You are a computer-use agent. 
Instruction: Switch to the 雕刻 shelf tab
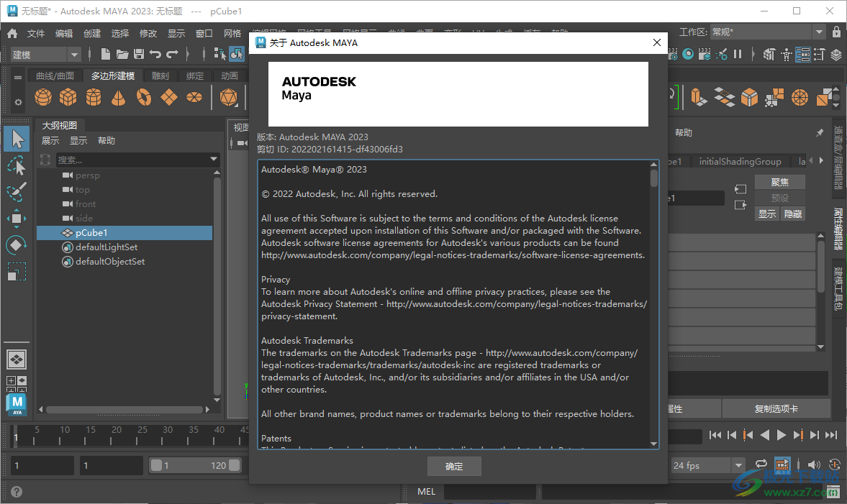[160, 76]
